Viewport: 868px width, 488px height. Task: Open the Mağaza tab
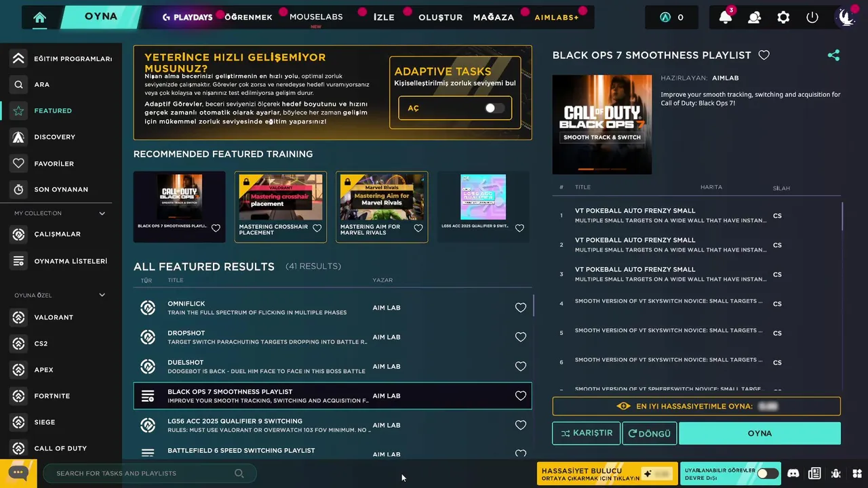tap(494, 18)
